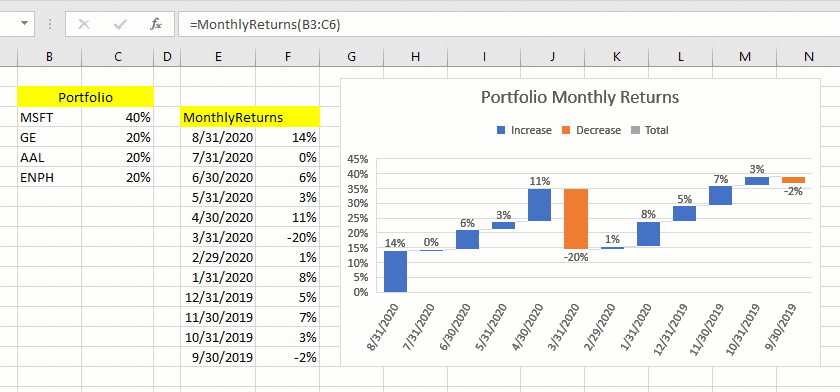Select the MSFT ticker cell

click(49, 117)
